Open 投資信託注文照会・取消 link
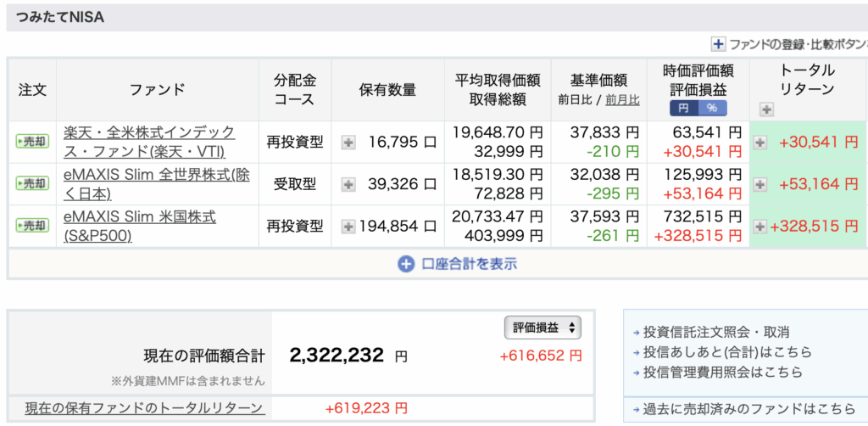 point(716,332)
